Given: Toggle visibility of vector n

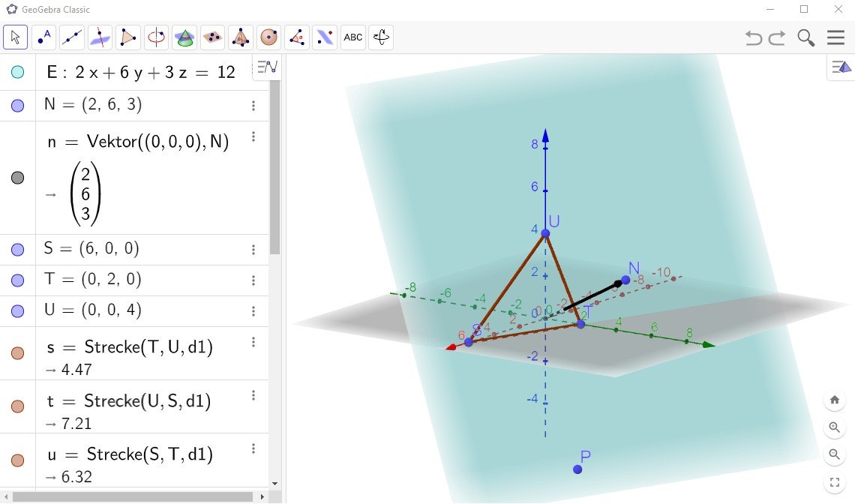Looking at the screenshot, I should tap(16, 177).
